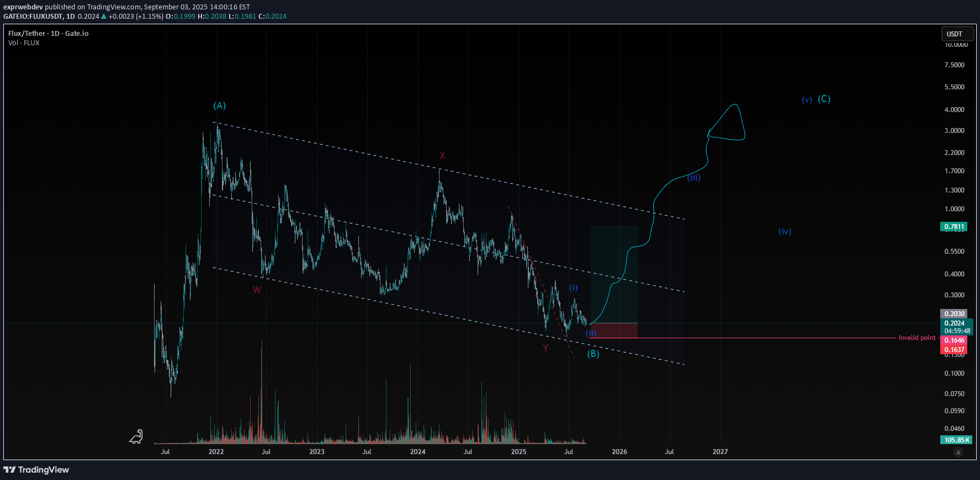Click the blue (iv) subwave label
This screenshot has width=980, height=480.
click(x=785, y=231)
